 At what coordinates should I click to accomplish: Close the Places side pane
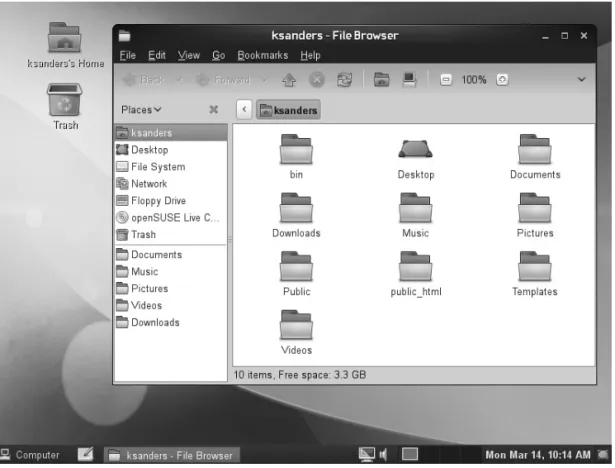coord(214,109)
